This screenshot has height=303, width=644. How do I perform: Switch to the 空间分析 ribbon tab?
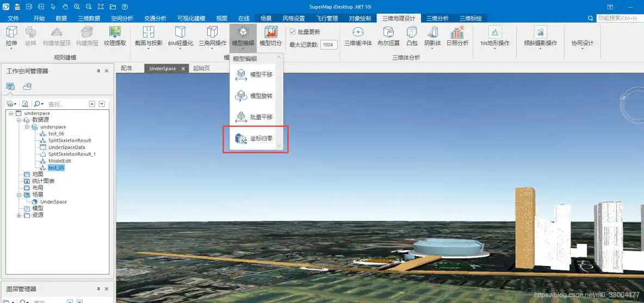122,18
